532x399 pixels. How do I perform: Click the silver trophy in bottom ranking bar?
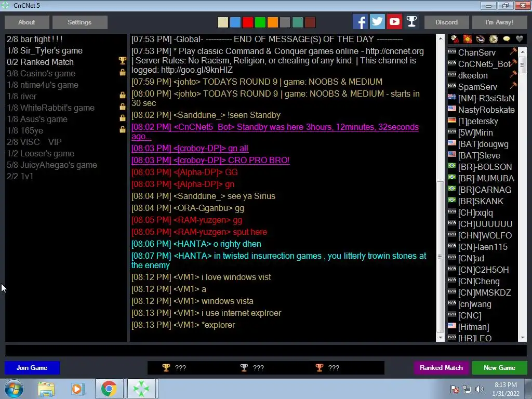(244, 367)
